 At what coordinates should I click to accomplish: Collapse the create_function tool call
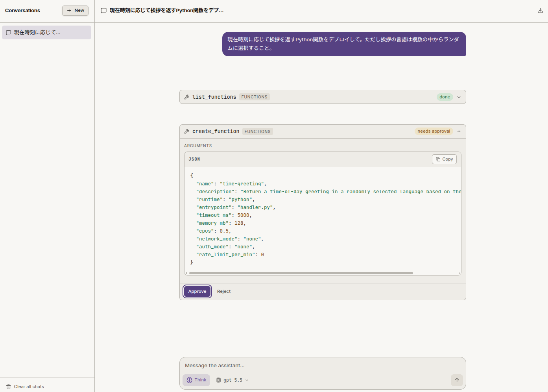tap(459, 131)
